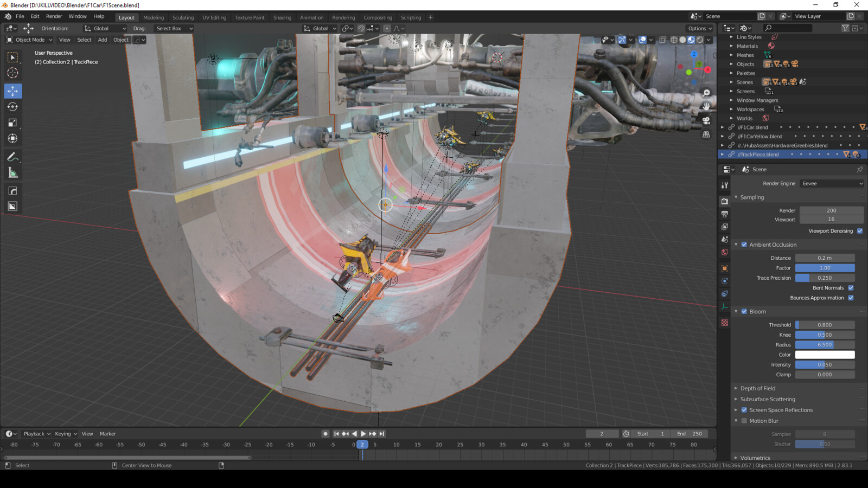Image resolution: width=868 pixels, height=488 pixels.
Task: Select the Cursor tool in the toolbar
Action: [12, 73]
